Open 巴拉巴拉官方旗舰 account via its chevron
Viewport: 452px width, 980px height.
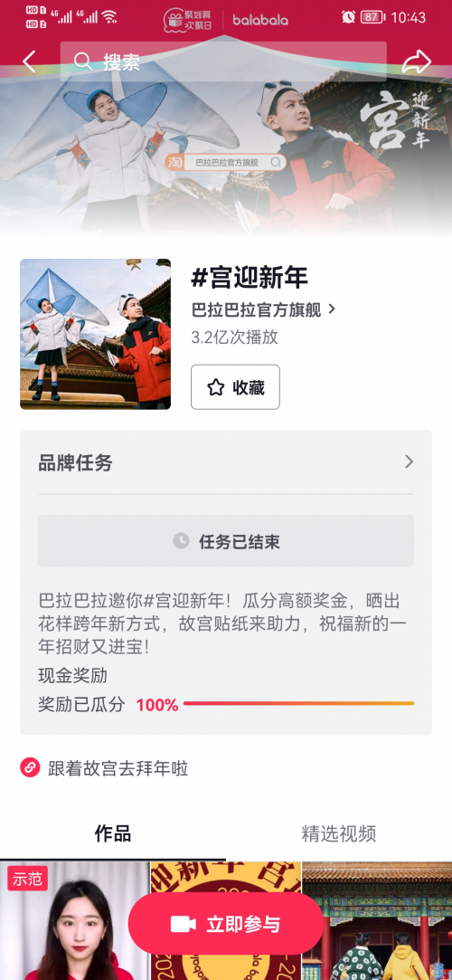[332, 309]
